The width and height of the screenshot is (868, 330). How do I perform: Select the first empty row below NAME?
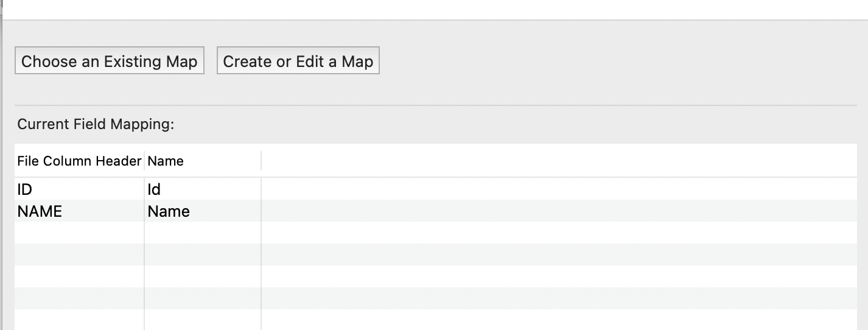pyautogui.click(x=79, y=233)
